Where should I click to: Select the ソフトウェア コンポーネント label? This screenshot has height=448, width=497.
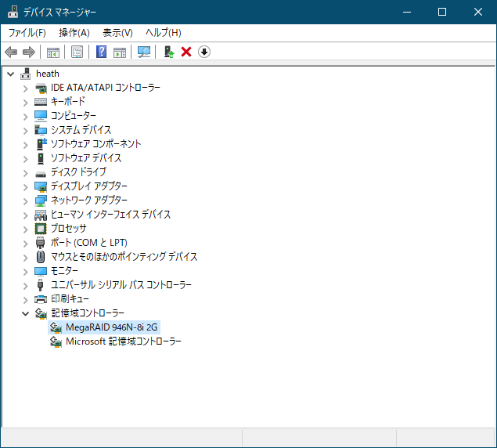click(x=95, y=144)
